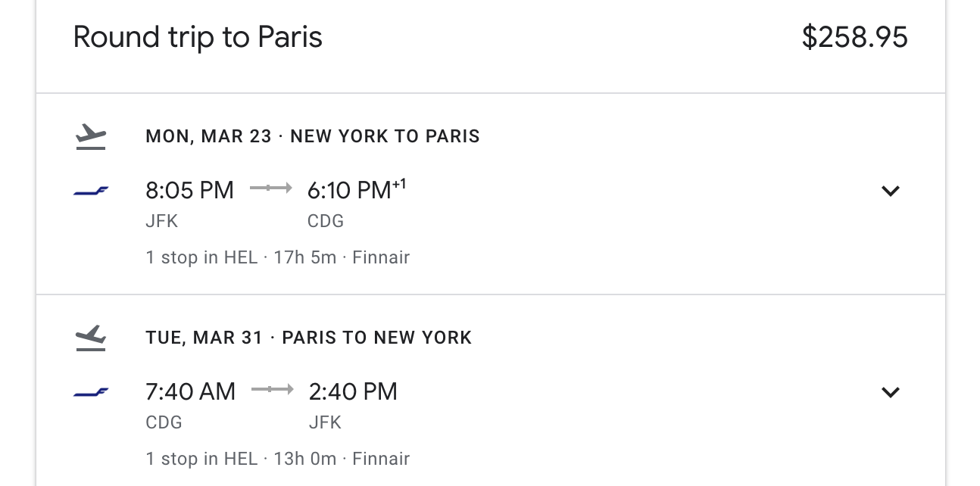Click the 2:40 PM arrival time

(353, 391)
